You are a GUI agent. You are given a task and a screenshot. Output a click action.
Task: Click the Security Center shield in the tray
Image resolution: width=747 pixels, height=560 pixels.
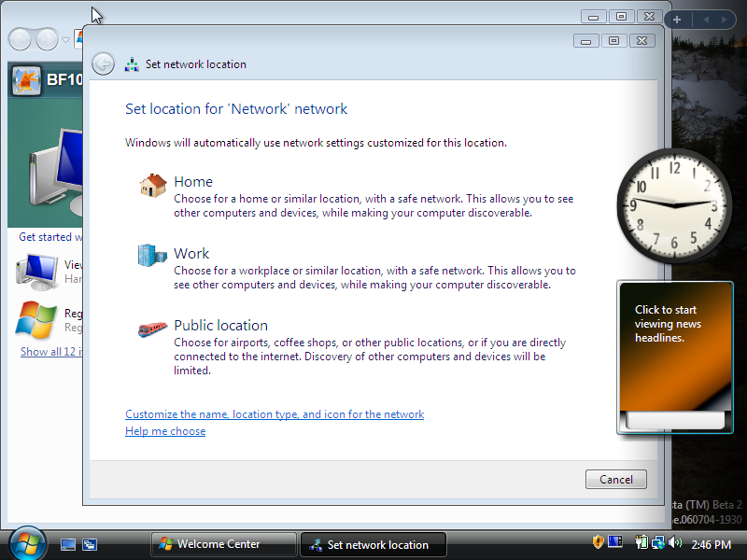(598, 541)
